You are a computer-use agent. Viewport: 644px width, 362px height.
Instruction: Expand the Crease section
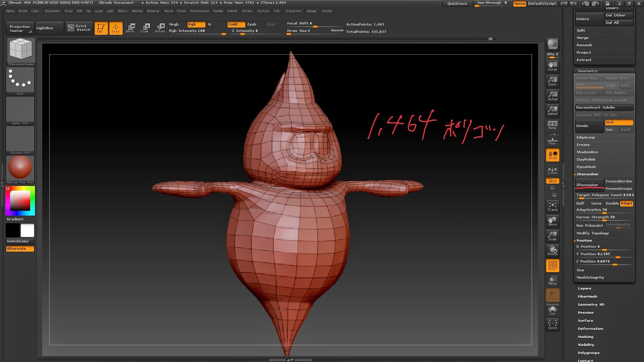(x=583, y=145)
